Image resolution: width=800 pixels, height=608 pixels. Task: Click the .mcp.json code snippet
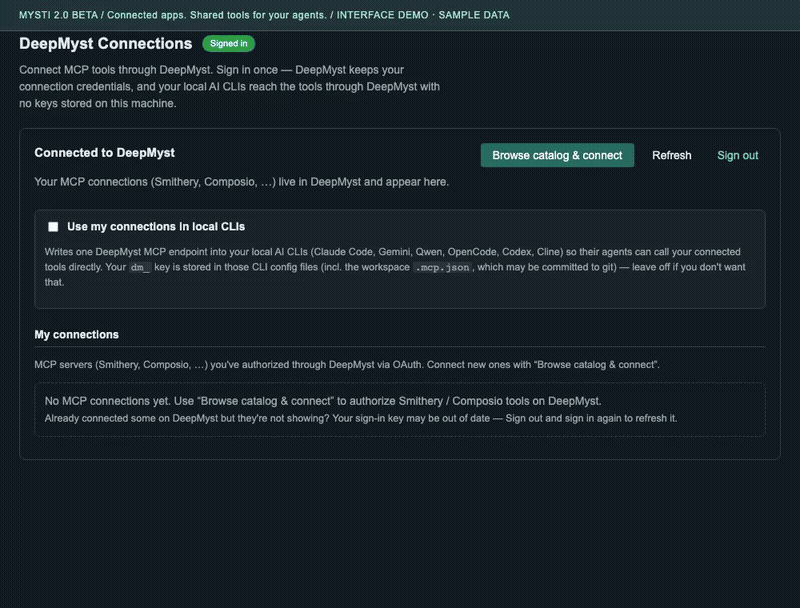442,267
